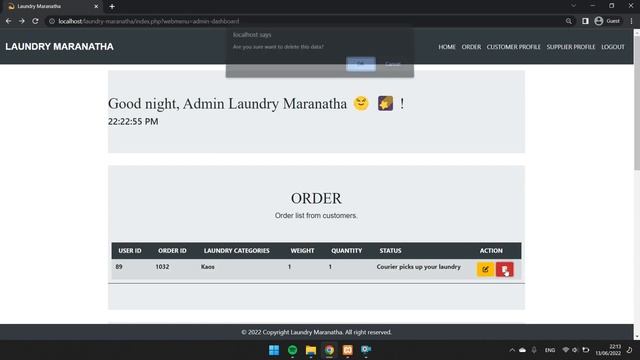Close the Laundry Maranatha tab
The width and height of the screenshot is (640, 360).
96,7
